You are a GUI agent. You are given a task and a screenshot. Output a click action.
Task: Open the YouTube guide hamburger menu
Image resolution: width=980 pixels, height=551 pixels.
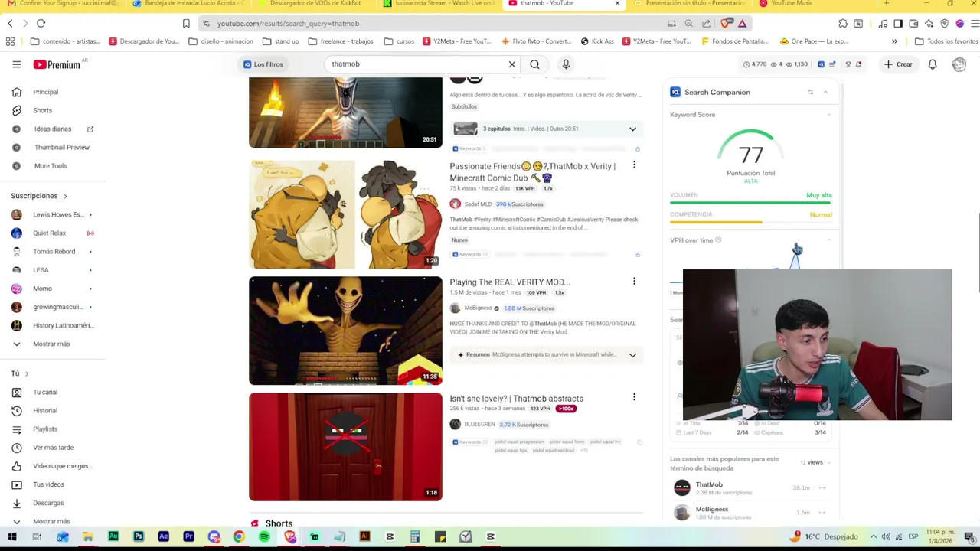click(16, 64)
